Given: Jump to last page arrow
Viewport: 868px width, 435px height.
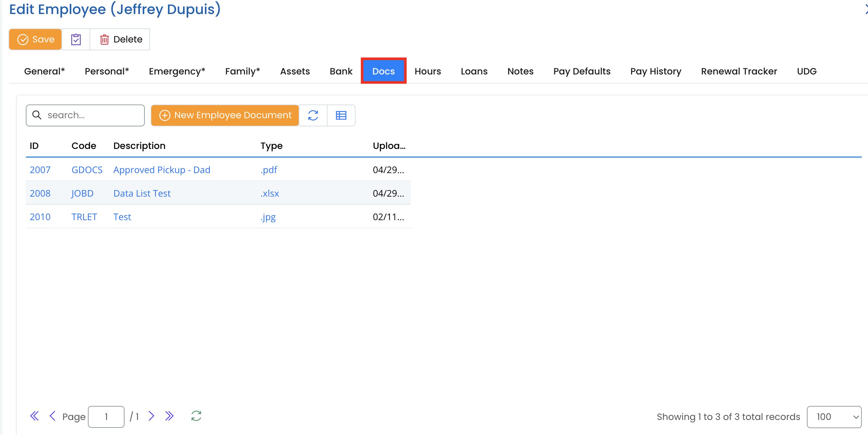Looking at the screenshot, I should (x=169, y=416).
